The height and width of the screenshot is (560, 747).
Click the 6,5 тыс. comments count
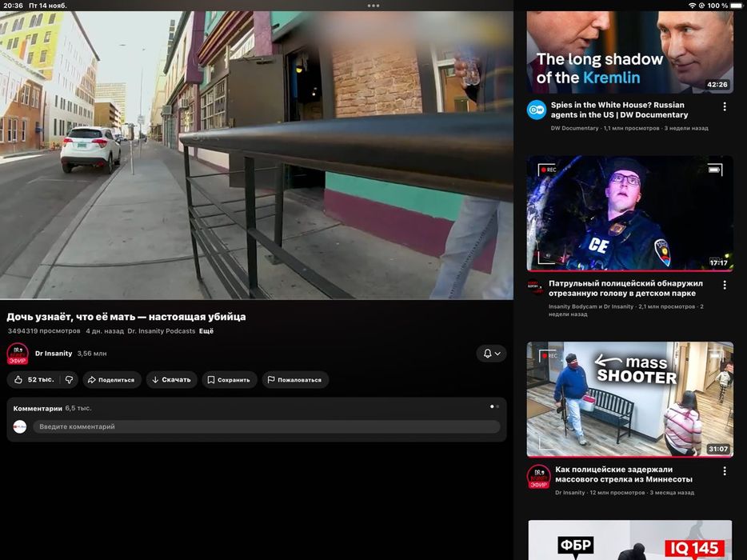78,409
